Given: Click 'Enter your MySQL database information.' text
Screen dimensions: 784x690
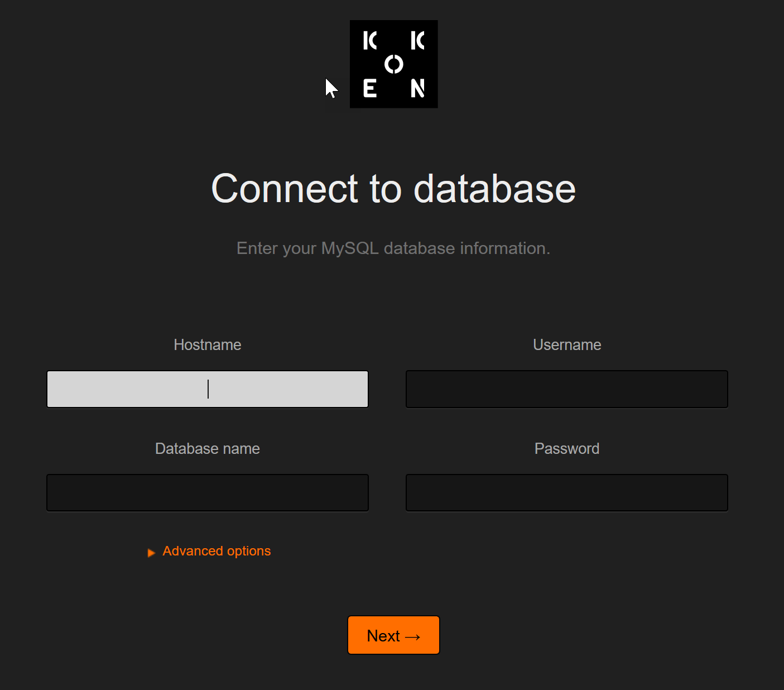Looking at the screenshot, I should click(x=393, y=248).
